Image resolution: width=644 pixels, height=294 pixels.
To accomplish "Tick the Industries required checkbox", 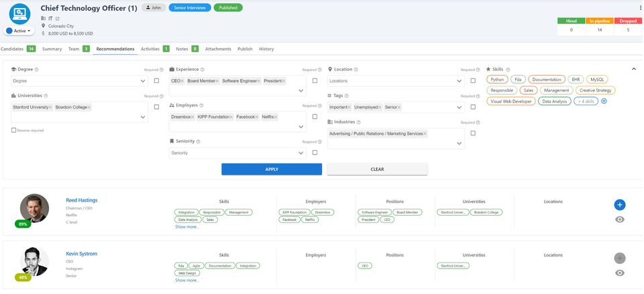I will pos(473,133).
